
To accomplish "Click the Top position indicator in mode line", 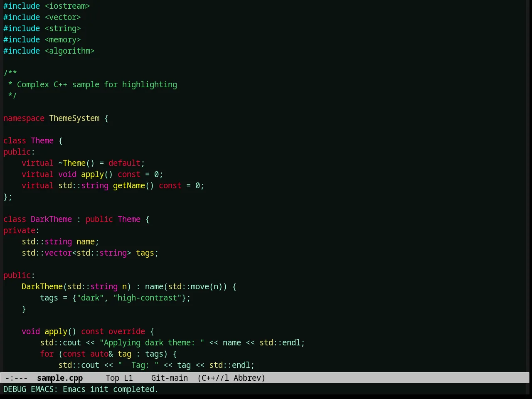I will pyautogui.click(x=112, y=378).
